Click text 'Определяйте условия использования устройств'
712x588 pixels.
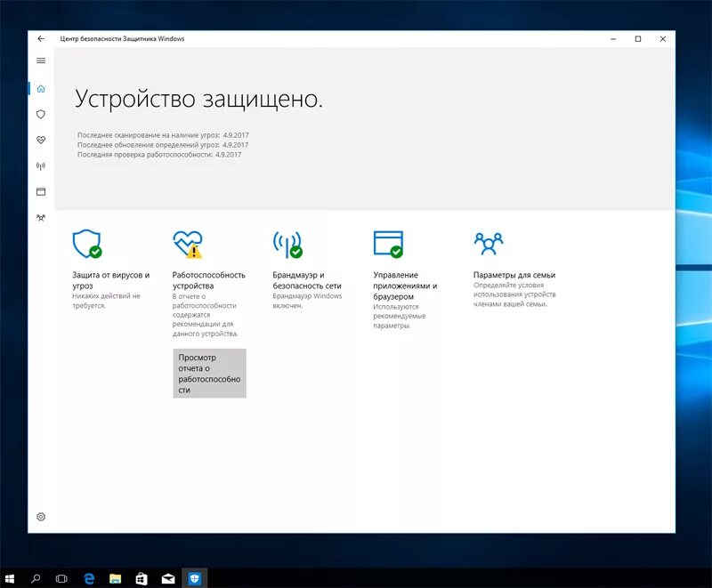pyautogui.click(x=514, y=290)
